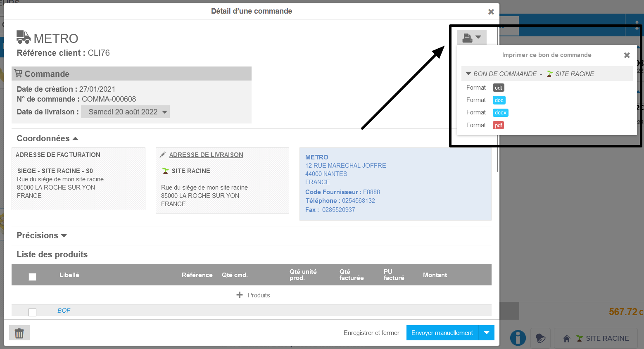Choose the pdf format badge
Image resolution: width=644 pixels, height=349 pixels.
pos(498,125)
